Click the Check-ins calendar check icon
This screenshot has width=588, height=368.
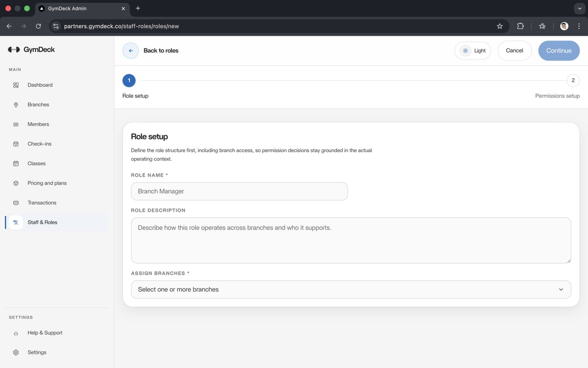click(16, 144)
